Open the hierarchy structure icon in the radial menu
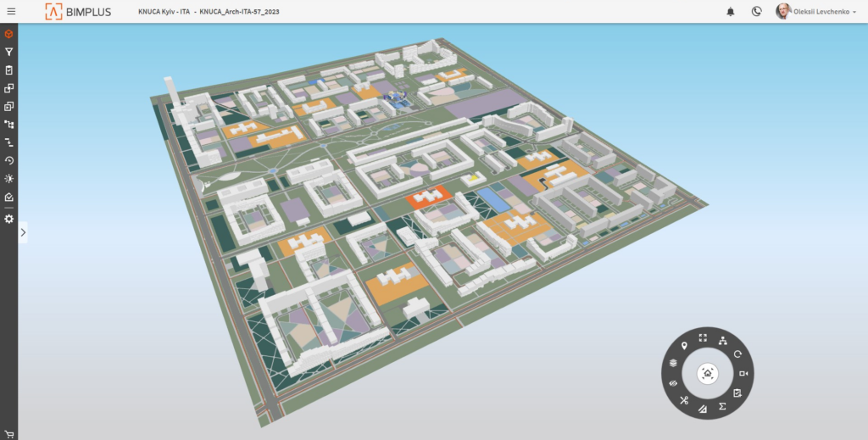The image size is (868, 440). tap(722, 341)
